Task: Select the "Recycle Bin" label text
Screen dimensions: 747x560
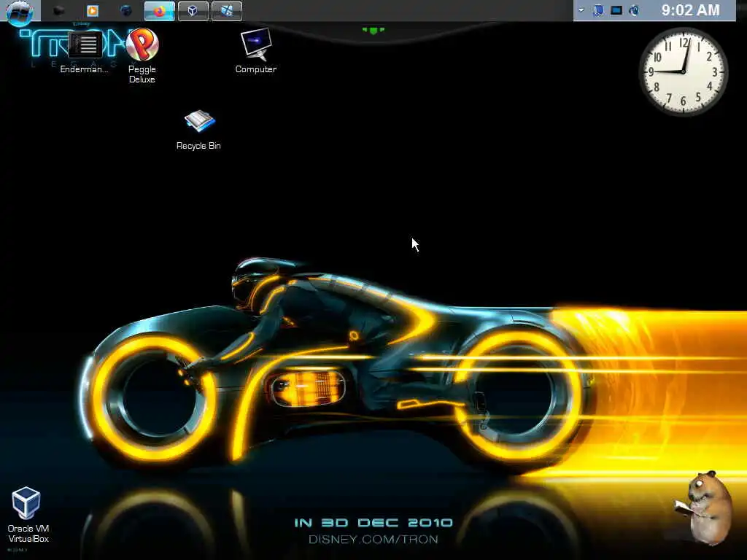Action: click(198, 146)
